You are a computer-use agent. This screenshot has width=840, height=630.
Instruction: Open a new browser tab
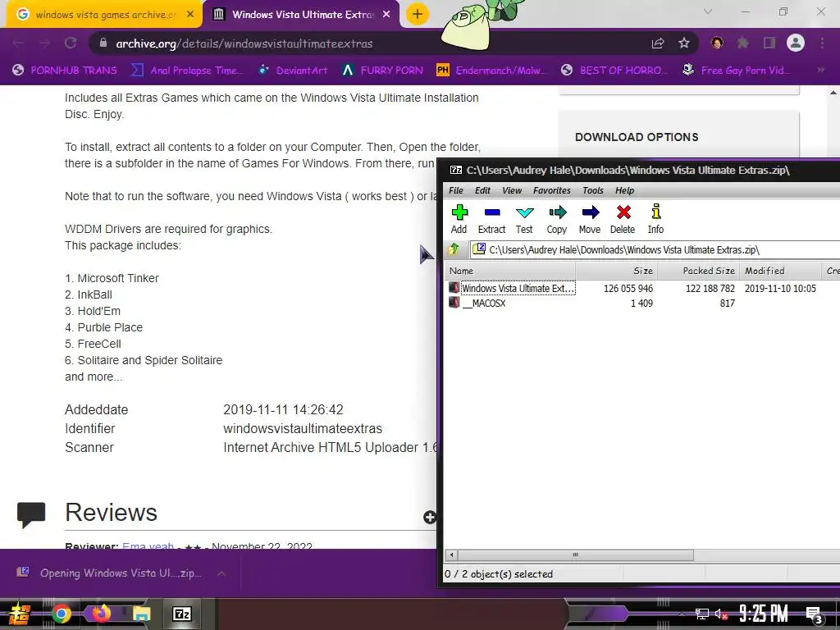tap(418, 15)
